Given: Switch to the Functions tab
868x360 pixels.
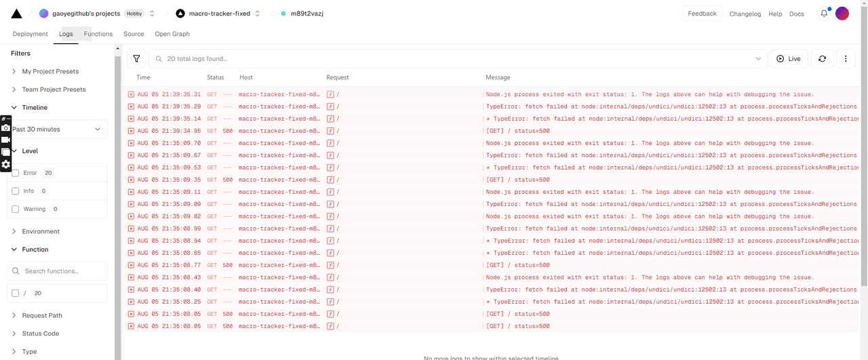Looking at the screenshot, I should pos(98,34).
